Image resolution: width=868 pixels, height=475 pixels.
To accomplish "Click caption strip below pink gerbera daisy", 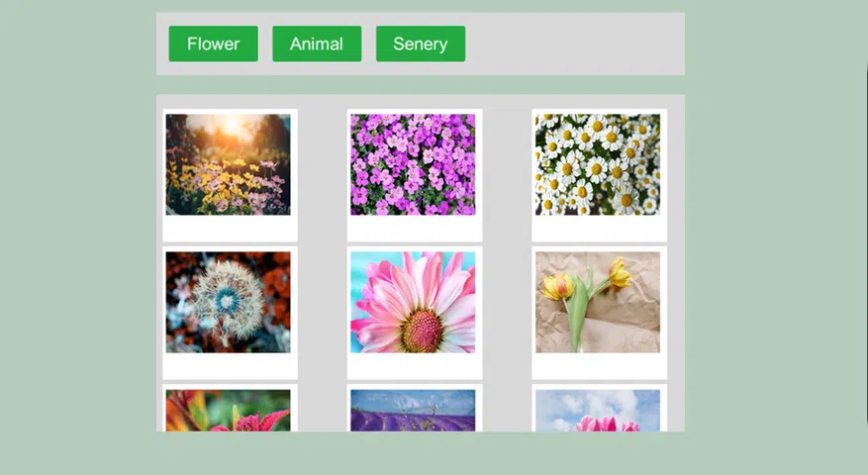I will tap(415, 366).
